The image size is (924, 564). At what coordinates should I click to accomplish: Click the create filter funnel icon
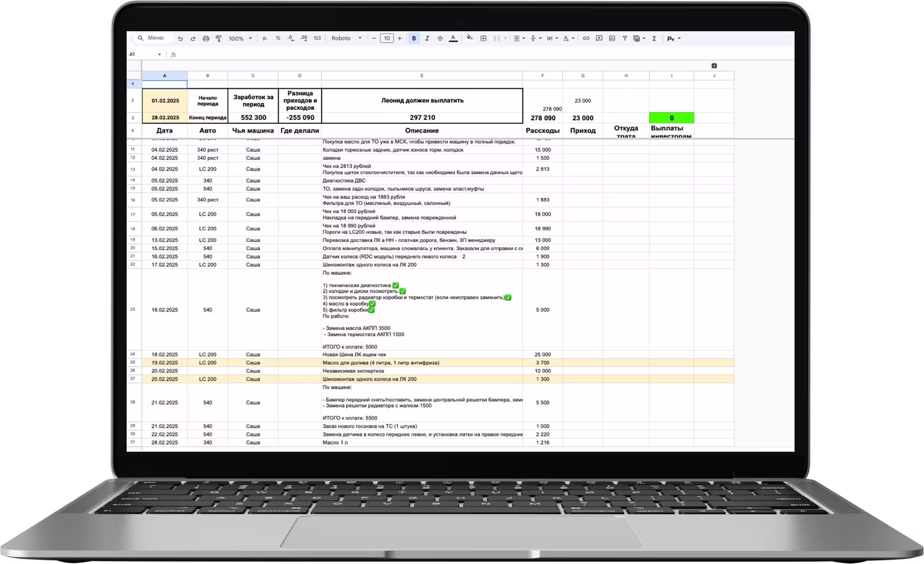coord(625,38)
